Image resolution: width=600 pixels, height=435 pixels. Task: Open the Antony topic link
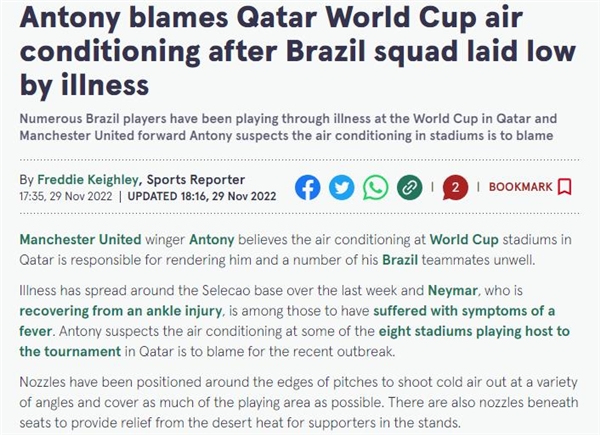212,239
